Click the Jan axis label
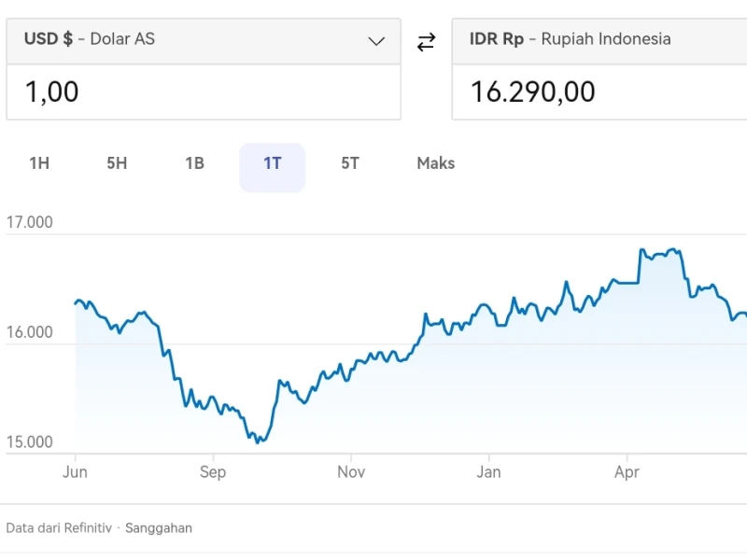Viewport: 747px width, 560px height. (x=488, y=472)
